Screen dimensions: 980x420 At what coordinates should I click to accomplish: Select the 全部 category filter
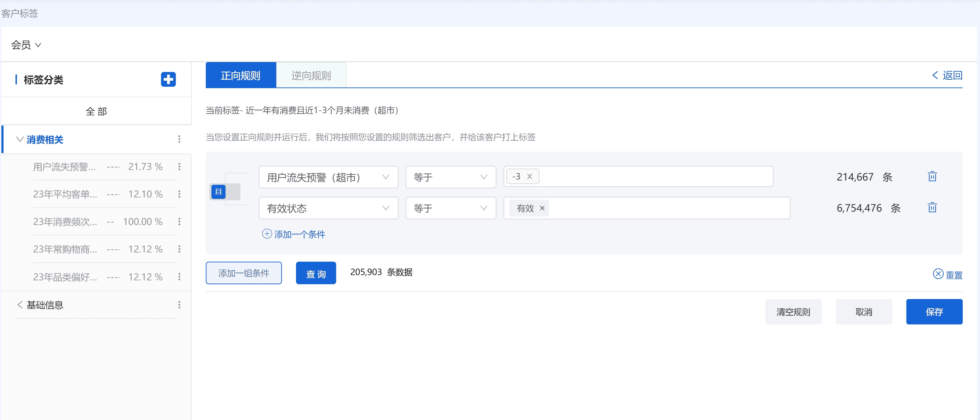click(96, 111)
